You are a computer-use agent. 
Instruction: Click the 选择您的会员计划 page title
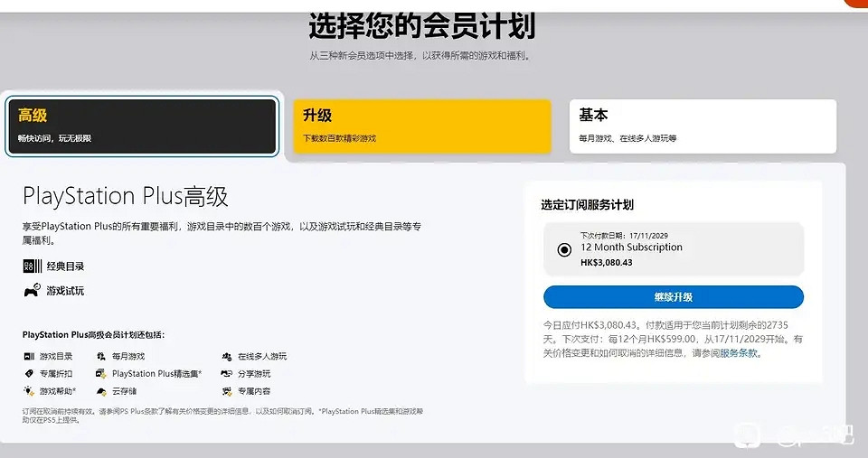[x=422, y=26]
